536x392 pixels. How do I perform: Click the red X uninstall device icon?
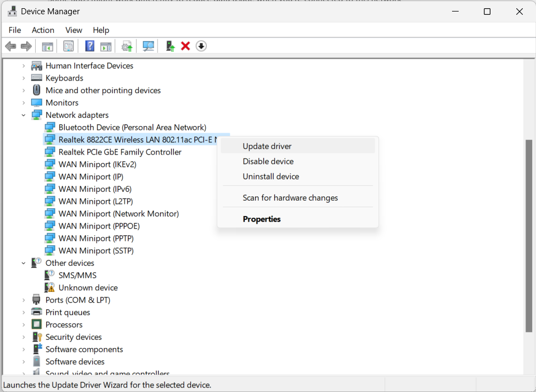click(185, 46)
